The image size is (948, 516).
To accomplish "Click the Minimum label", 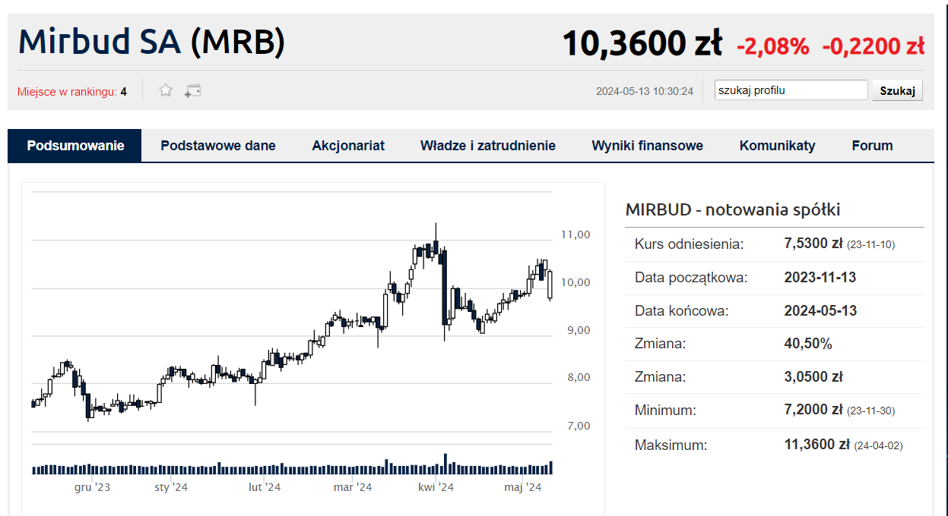I will tap(665, 410).
